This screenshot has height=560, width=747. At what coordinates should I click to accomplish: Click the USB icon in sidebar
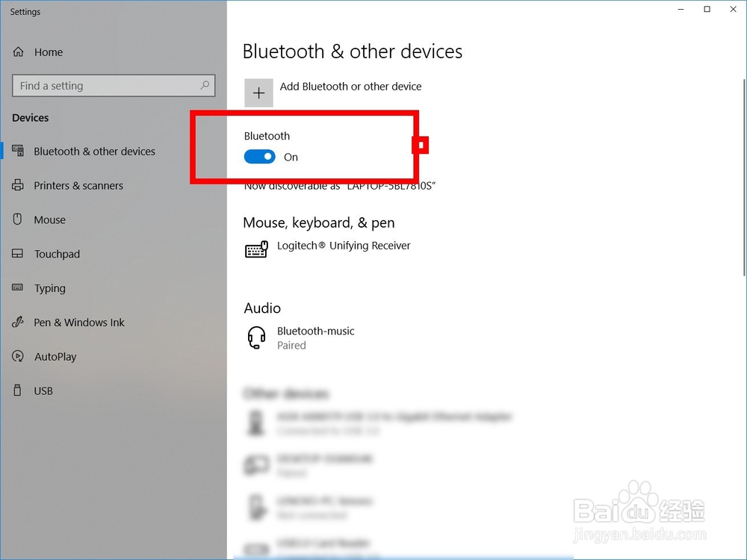[18, 391]
